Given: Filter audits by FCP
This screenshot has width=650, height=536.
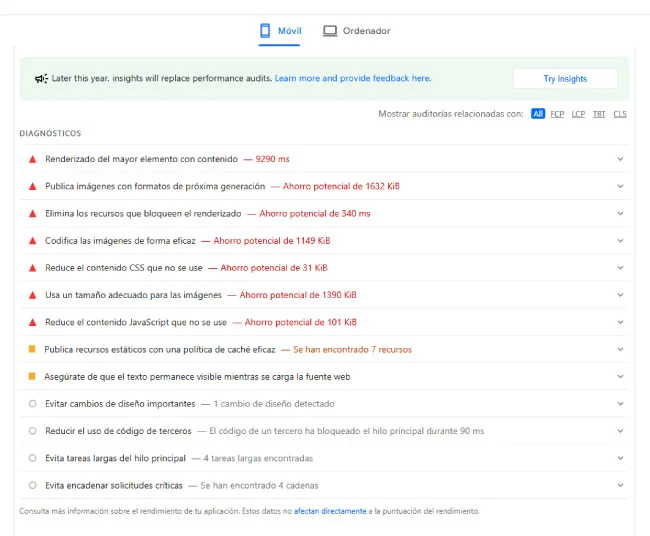Looking at the screenshot, I should coord(557,114).
